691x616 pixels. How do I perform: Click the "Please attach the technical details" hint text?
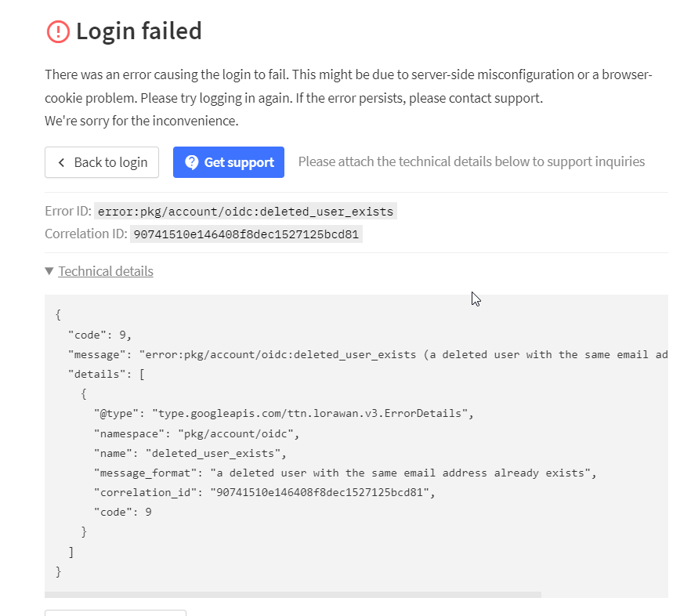pos(472,161)
